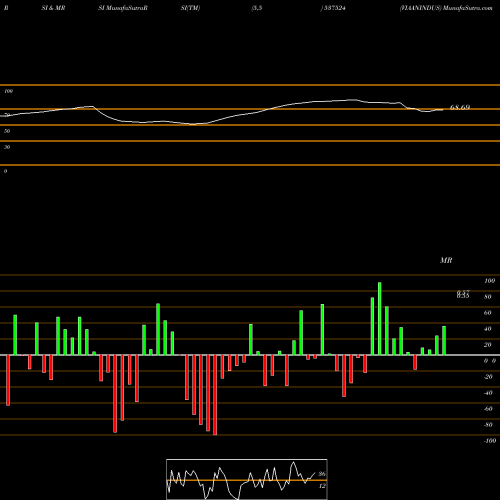Viewport: 500px width, 500px height.
Task: Click the MR axis label 20
Action: pos(488,345)
